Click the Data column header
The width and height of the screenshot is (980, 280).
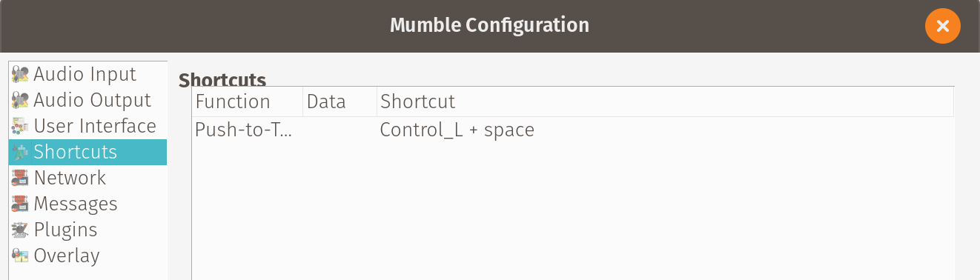[x=340, y=101]
